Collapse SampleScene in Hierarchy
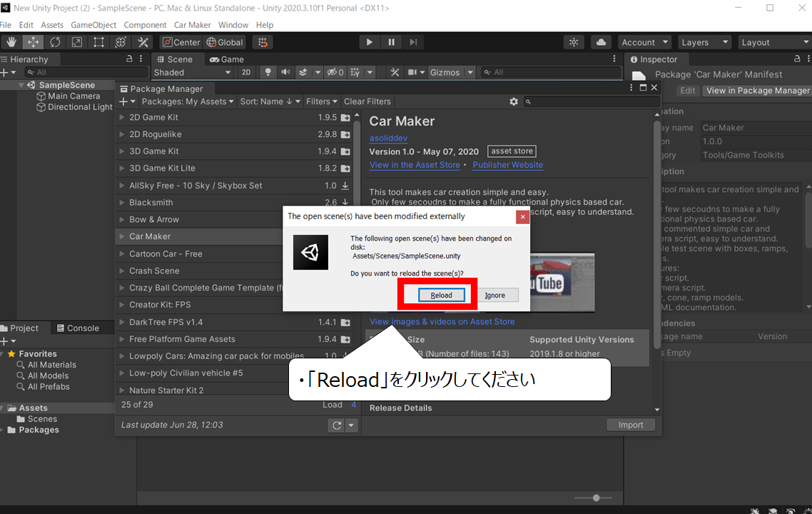This screenshot has height=514, width=812. coord(21,85)
